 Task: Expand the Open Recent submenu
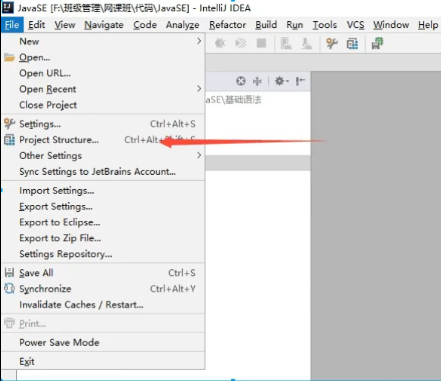tap(103, 89)
